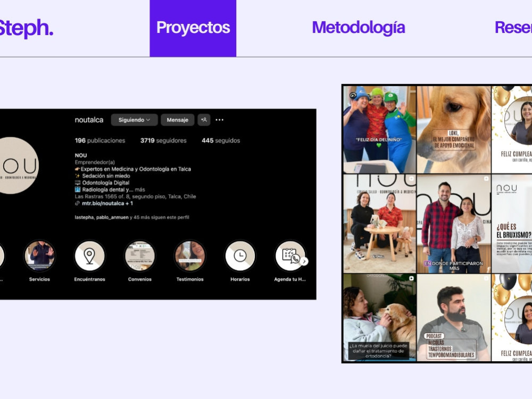The image size is (532, 399).
Task: Click the Mensaje button
Action: 178,120
